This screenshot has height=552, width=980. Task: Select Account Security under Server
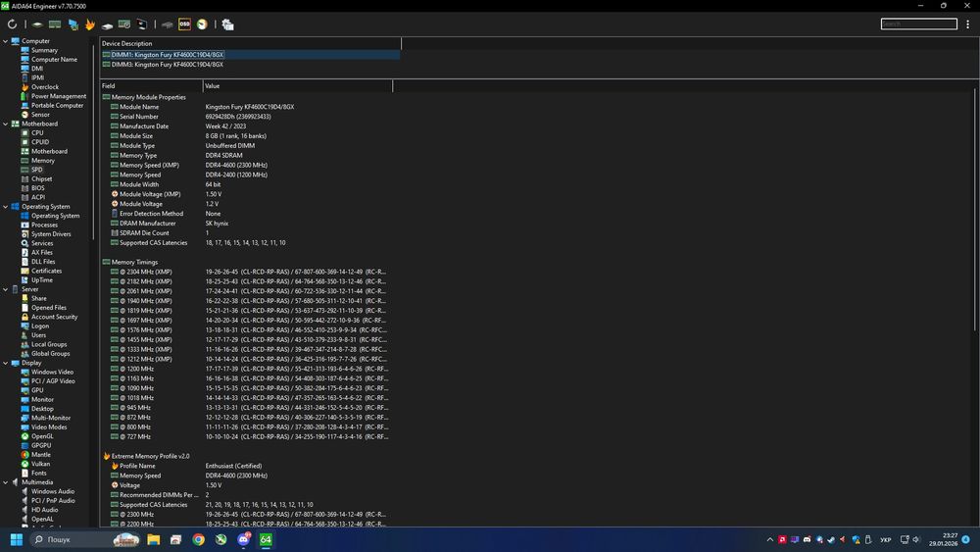pos(54,317)
